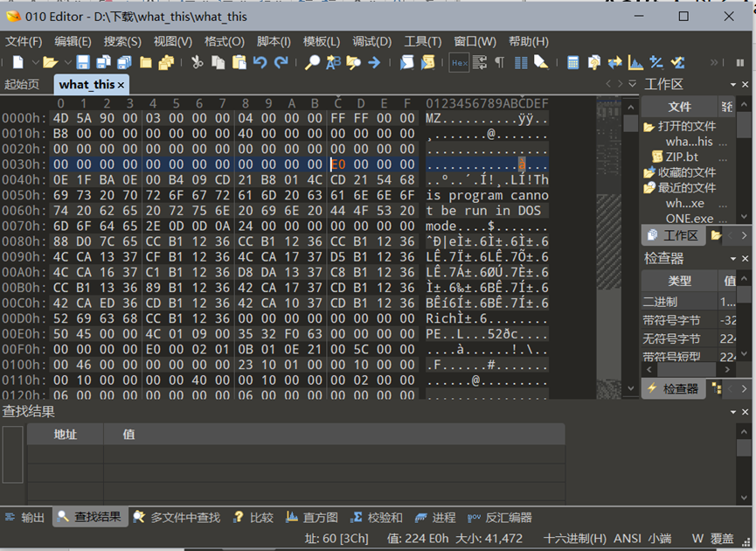Open the 文件(F) menu
756x551 pixels.
(x=24, y=41)
